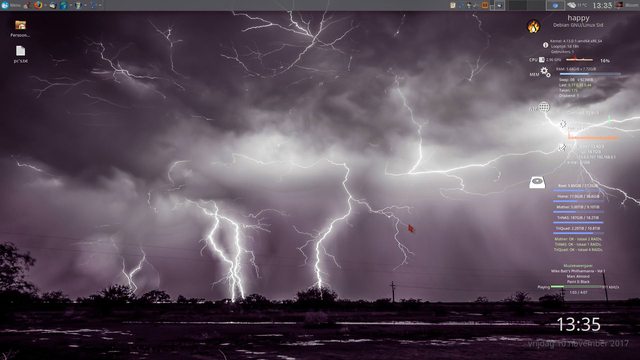
Task: Click the network globe icon in conky
Action: (x=544, y=107)
